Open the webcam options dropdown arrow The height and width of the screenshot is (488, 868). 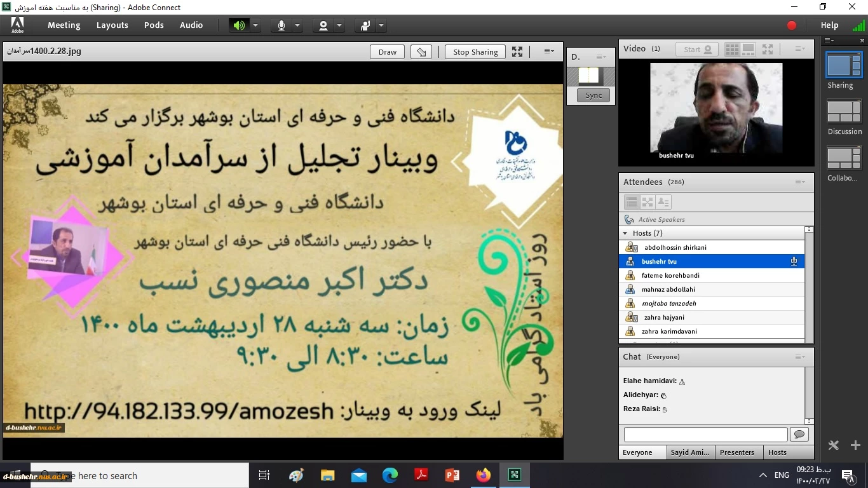coord(339,25)
